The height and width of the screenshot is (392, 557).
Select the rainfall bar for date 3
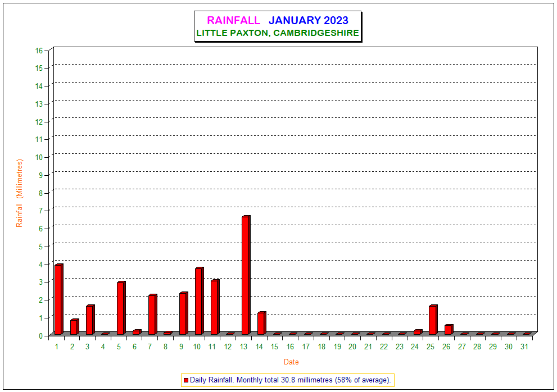[x=90, y=320]
